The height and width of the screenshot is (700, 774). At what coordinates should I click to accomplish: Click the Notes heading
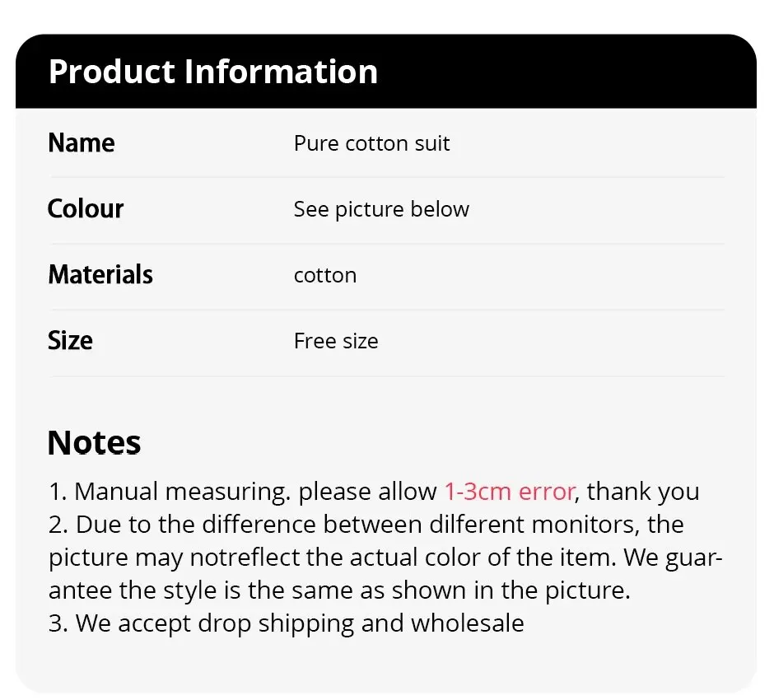click(94, 443)
